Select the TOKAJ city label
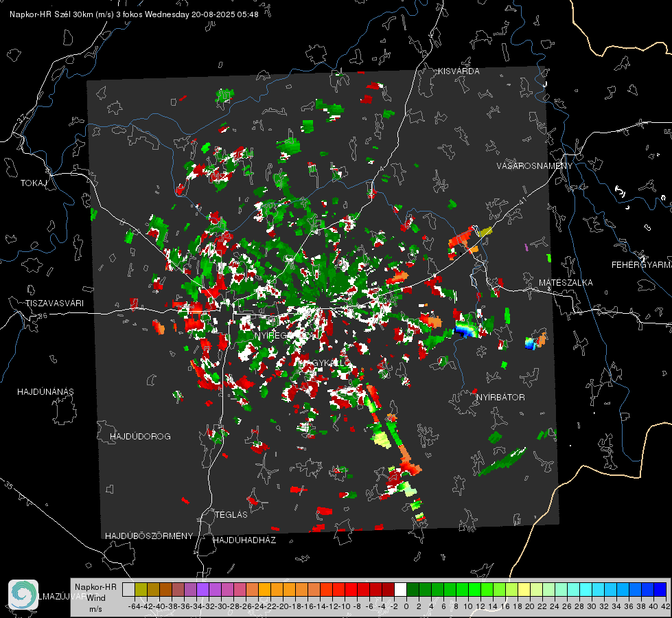The image size is (672, 618). [34, 183]
